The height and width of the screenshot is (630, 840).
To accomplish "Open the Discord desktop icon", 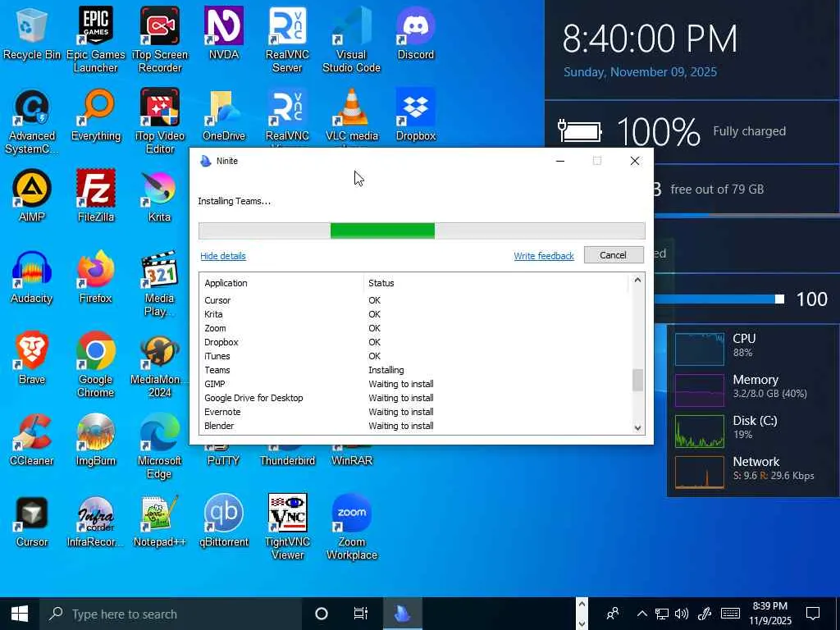I will click(x=416, y=33).
